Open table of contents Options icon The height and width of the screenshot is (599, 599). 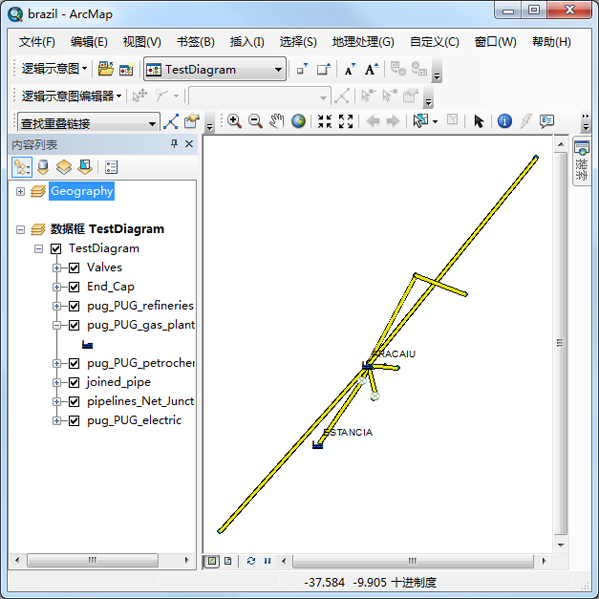(111, 167)
